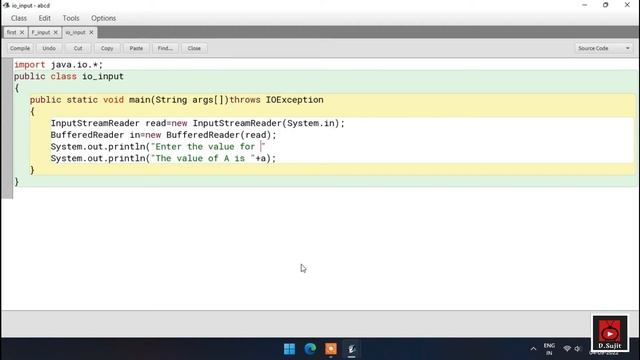This screenshot has height=360, width=640.
Task: Click the 'The value of A is' println line
Action: [x=163, y=158]
